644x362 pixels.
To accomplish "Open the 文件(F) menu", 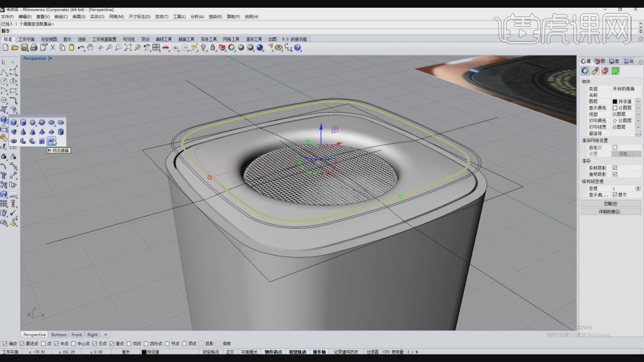I will [x=7, y=17].
